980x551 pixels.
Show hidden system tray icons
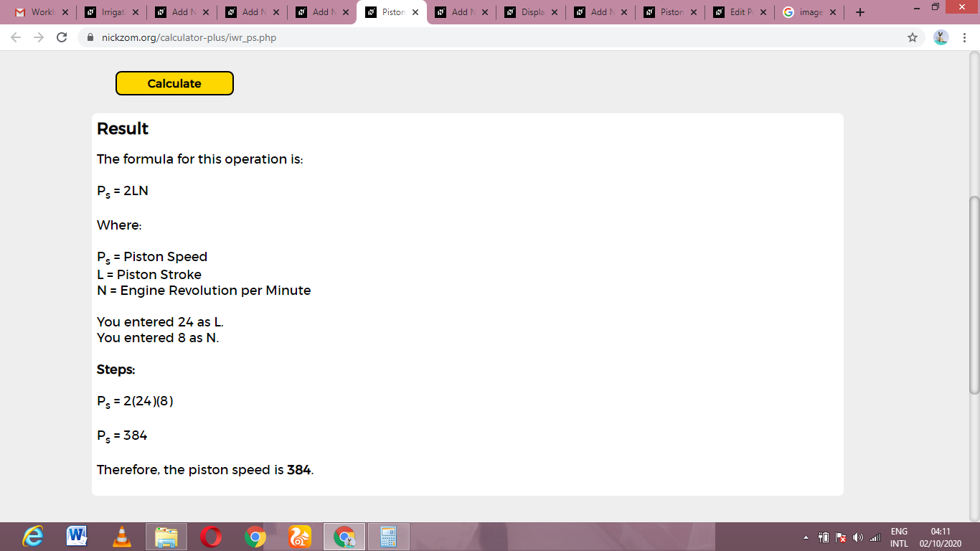(805, 537)
